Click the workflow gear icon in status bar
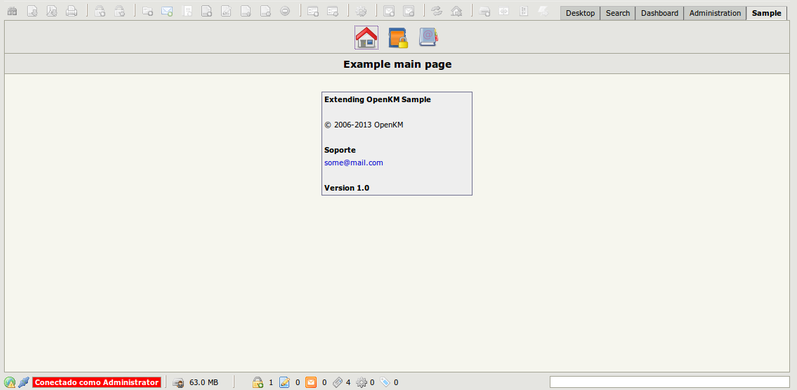Screen dimensions: 797x390 [x=361, y=382]
